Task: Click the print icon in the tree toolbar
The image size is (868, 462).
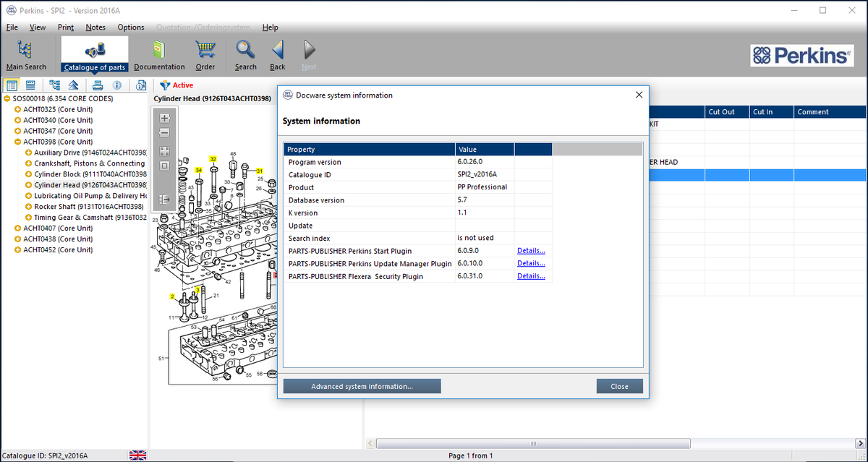Action: [97, 85]
